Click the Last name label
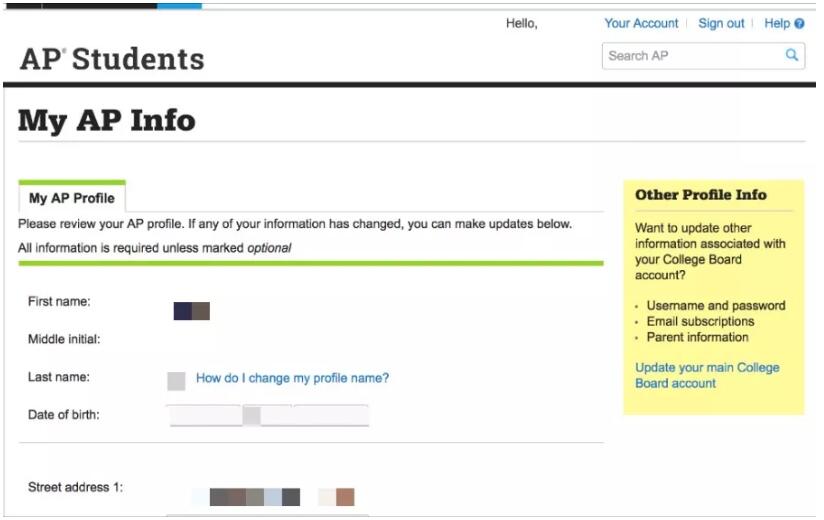 click(58, 377)
